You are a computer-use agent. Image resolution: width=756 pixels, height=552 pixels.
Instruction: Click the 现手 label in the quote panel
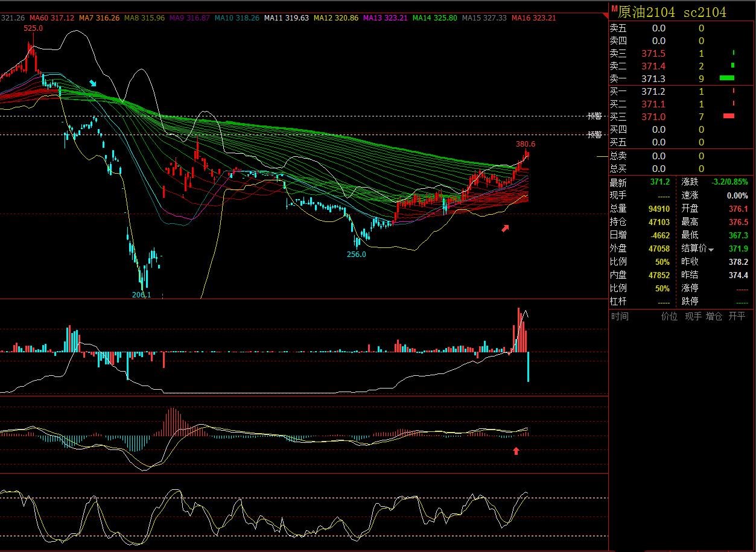618,195
